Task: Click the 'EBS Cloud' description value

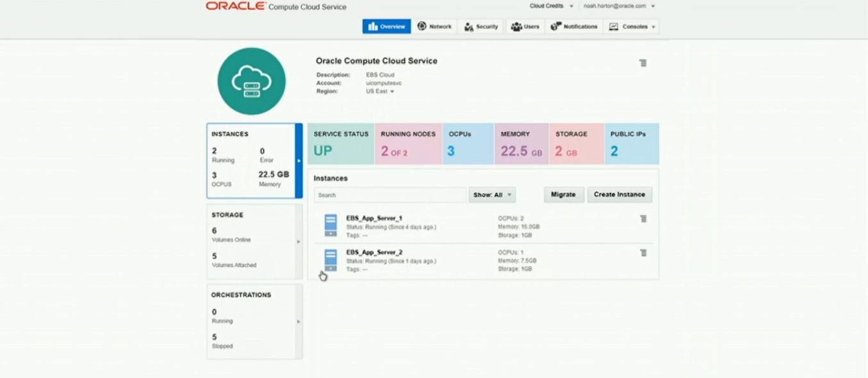Action: point(381,75)
